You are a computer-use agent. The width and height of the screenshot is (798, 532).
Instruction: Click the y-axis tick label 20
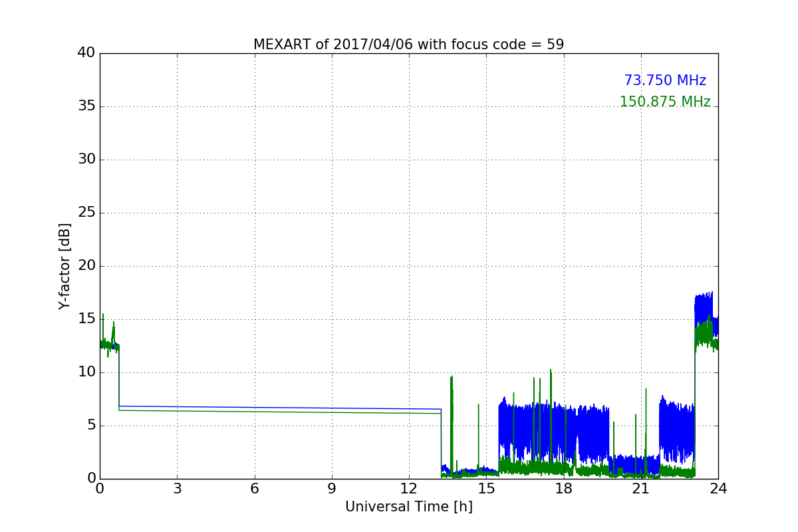coord(86,266)
